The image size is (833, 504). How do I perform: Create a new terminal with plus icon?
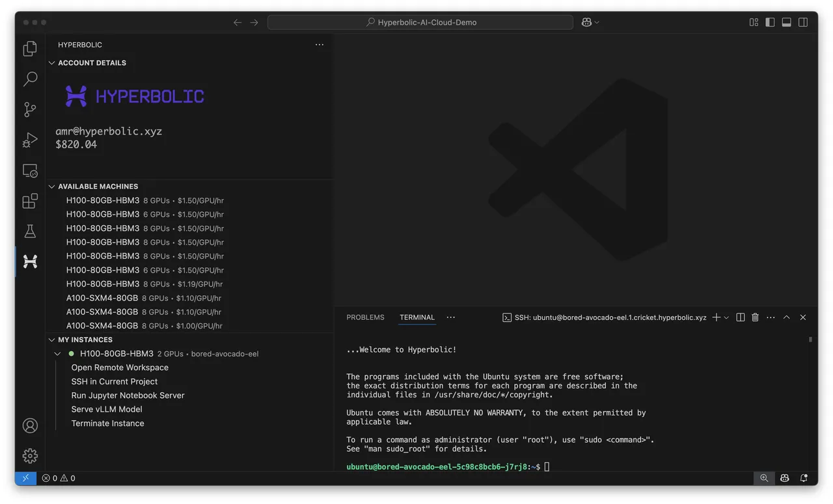click(717, 317)
